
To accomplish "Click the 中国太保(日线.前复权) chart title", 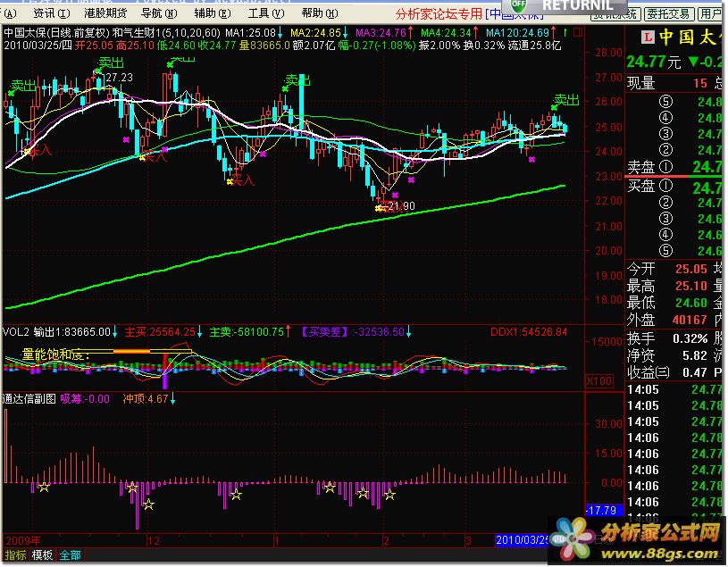I will tap(56, 33).
